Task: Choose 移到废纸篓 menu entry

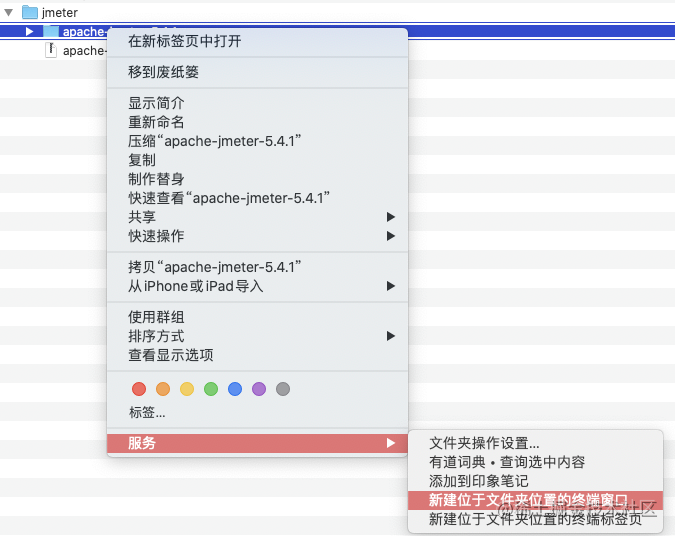Action: click(257, 72)
